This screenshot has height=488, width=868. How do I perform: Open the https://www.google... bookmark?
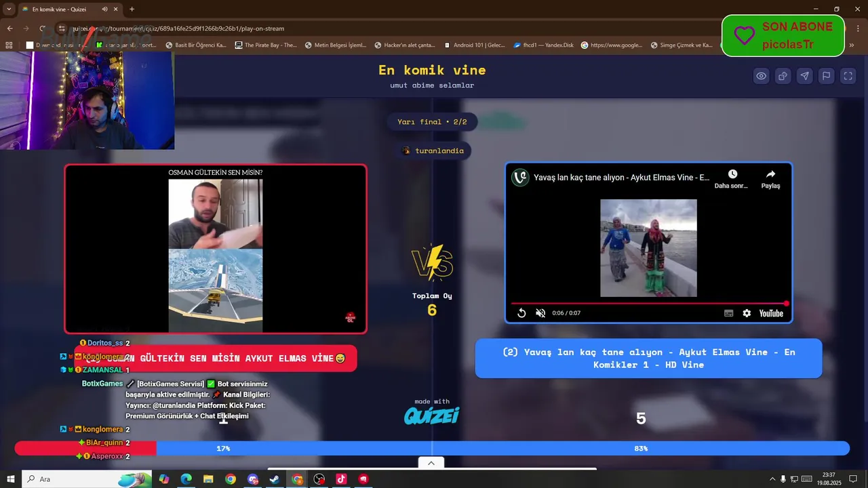612,45
